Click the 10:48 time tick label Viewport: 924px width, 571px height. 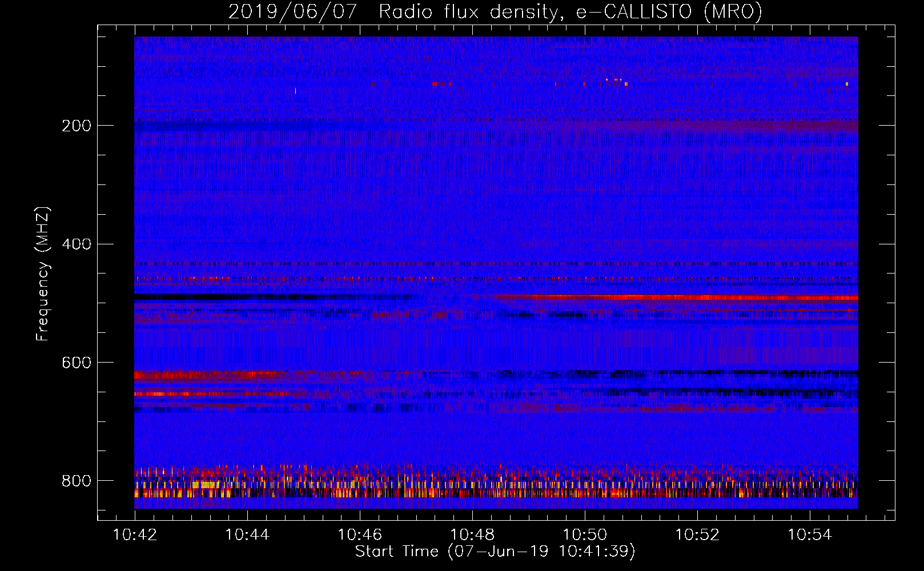click(472, 535)
